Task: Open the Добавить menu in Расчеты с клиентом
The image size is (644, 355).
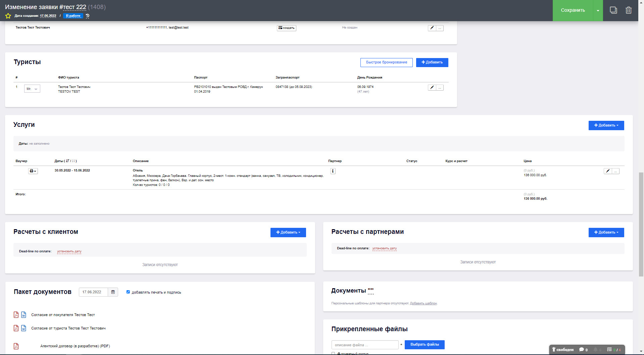Action: (288, 233)
